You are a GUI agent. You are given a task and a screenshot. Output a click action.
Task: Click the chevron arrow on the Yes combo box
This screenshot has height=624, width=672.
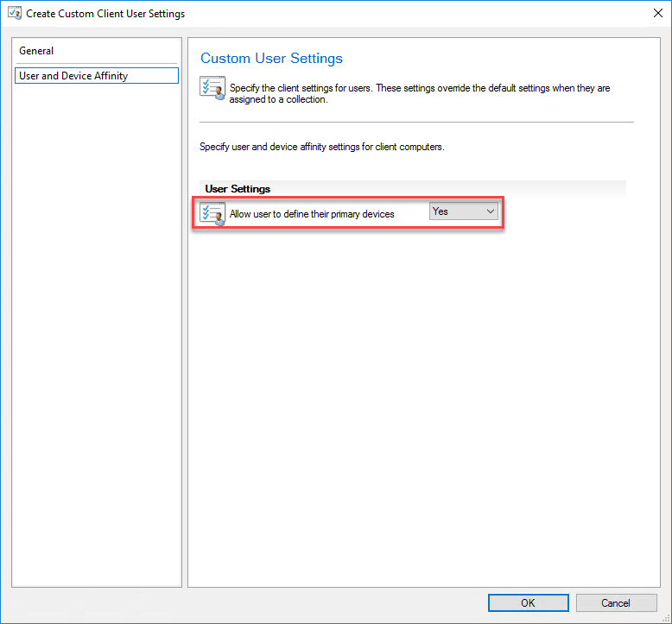[491, 211]
